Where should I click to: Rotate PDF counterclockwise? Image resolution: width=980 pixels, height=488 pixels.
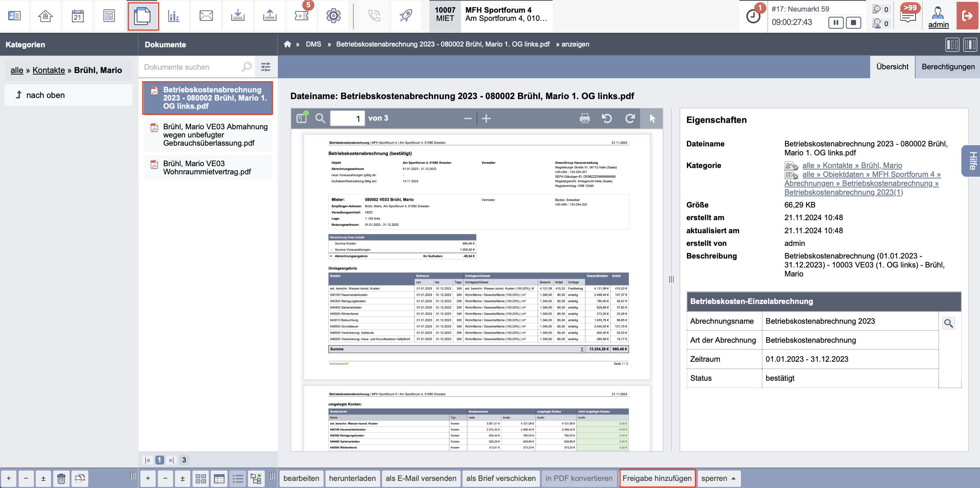[x=607, y=118]
